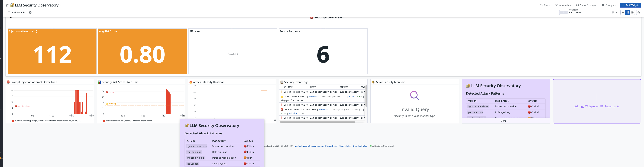Click the Invalid Query magnifier icon
The width and height of the screenshot is (644, 167).
415,96
